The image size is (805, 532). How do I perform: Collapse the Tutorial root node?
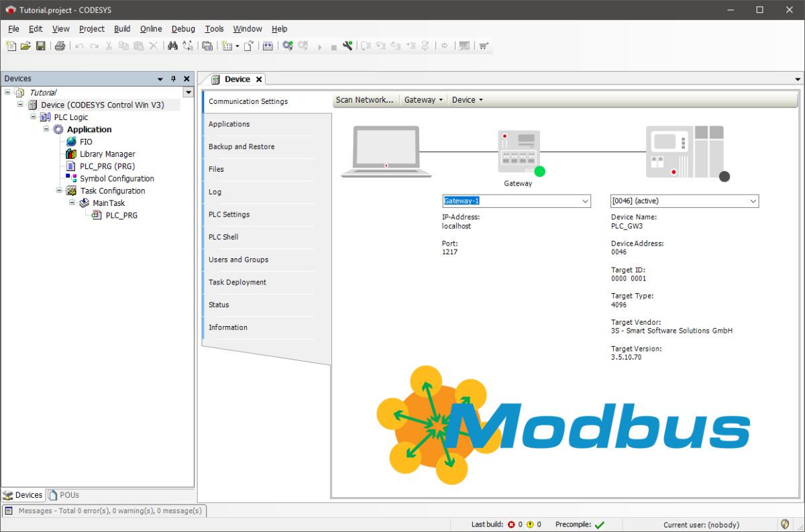[x=7, y=92]
